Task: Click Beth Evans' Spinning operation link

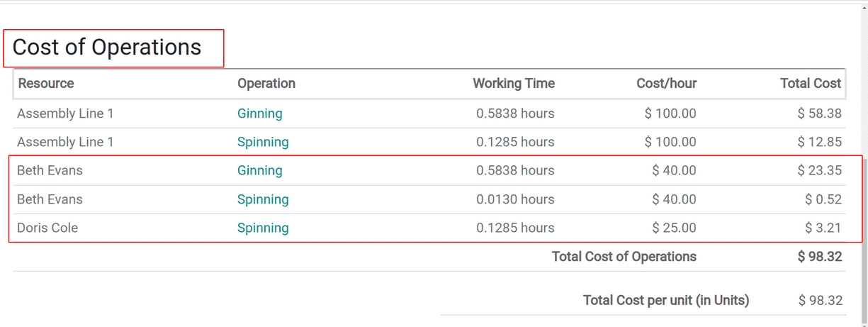Action: (263, 199)
